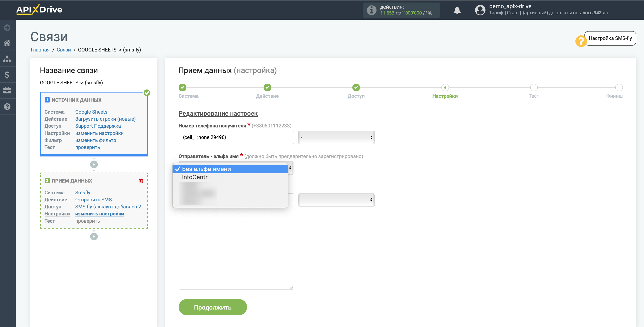Go to Действие step in progress
This screenshot has width=644, height=327.
pos(267,87)
